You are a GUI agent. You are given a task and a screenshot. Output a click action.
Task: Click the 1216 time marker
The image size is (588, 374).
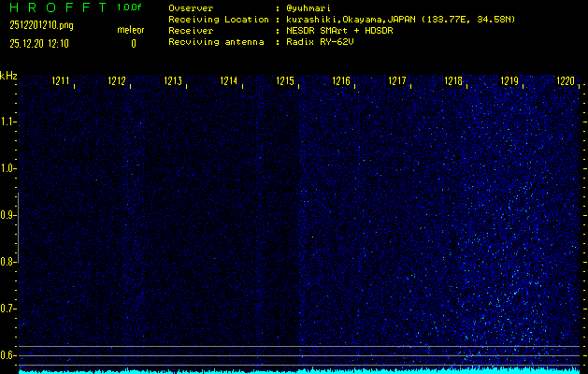click(x=341, y=80)
